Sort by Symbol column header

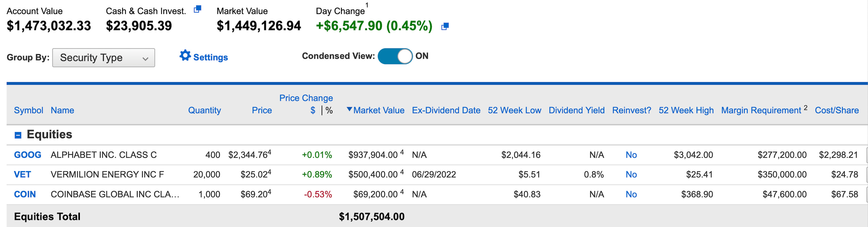[29, 110]
